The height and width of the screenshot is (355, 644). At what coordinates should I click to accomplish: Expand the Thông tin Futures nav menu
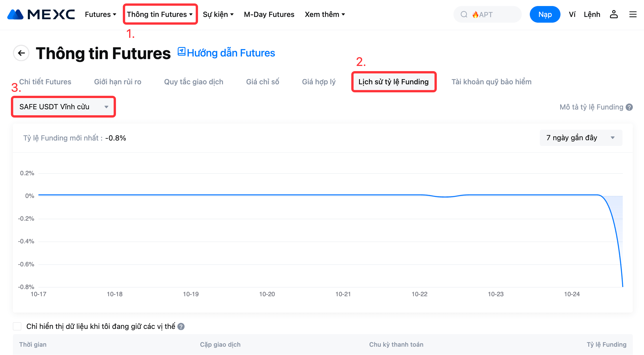(x=160, y=14)
